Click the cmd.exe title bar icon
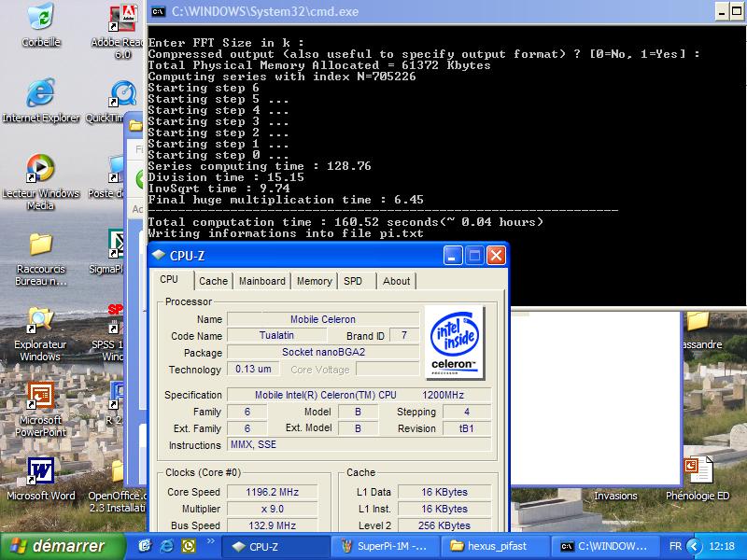Screen dimensions: 747x560 (159, 11)
